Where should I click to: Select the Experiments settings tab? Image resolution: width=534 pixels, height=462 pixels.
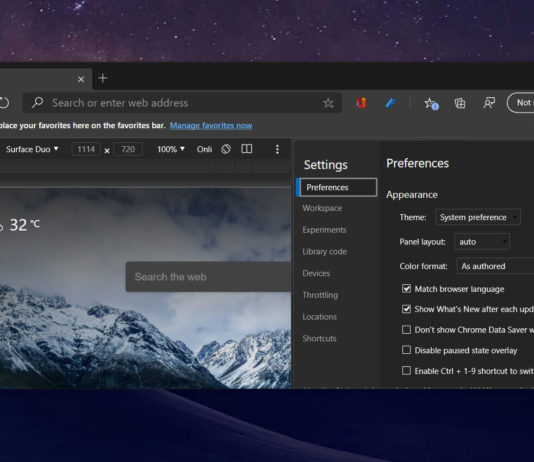click(x=324, y=230)
